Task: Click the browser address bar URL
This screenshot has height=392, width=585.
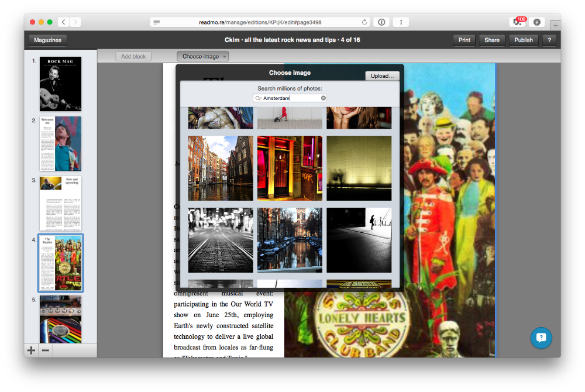Action: 260,22
